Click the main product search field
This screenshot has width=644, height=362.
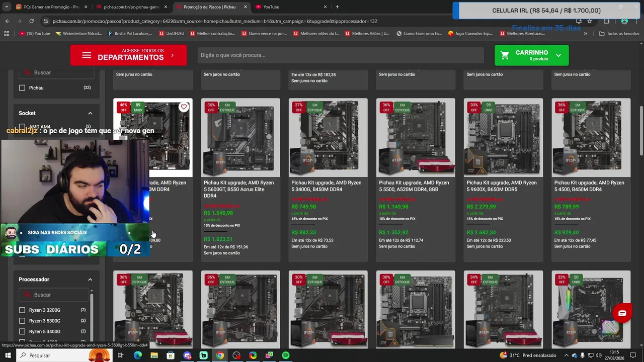341,55
